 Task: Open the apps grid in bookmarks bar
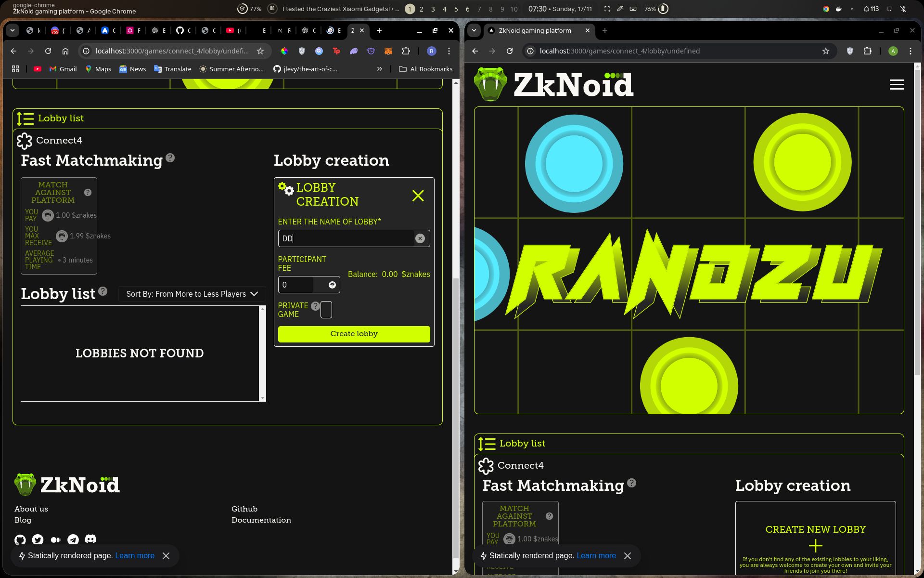(15, 69)
